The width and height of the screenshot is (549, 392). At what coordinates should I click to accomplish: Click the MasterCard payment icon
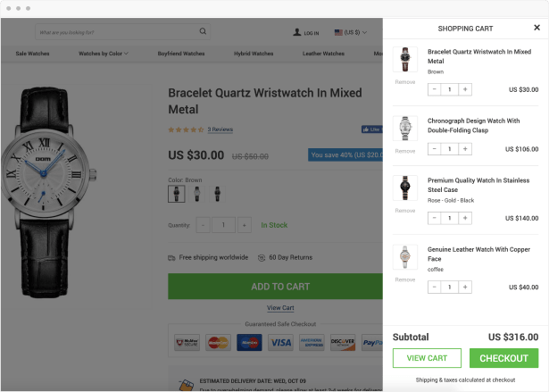[218, 342]
